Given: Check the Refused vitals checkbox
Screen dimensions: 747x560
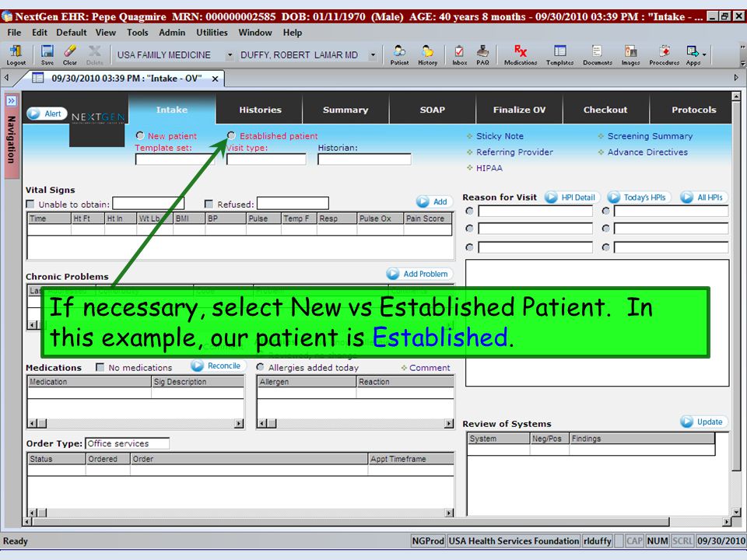Looking at the screenshot, I should coord(209,205).
